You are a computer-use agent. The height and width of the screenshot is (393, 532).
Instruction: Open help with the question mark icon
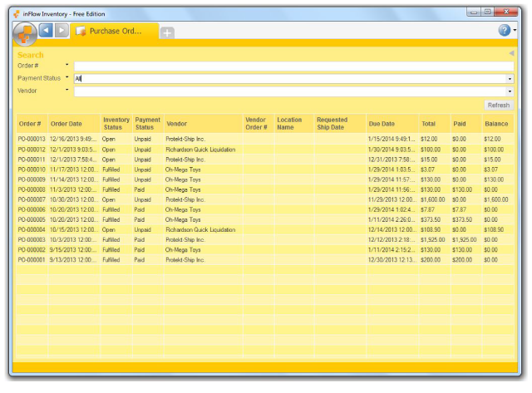coord(505,30)
